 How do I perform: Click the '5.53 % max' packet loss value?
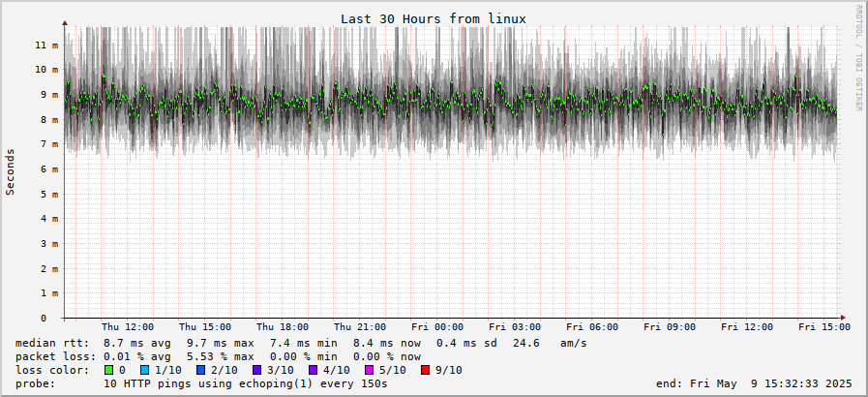tap(221, 356)
